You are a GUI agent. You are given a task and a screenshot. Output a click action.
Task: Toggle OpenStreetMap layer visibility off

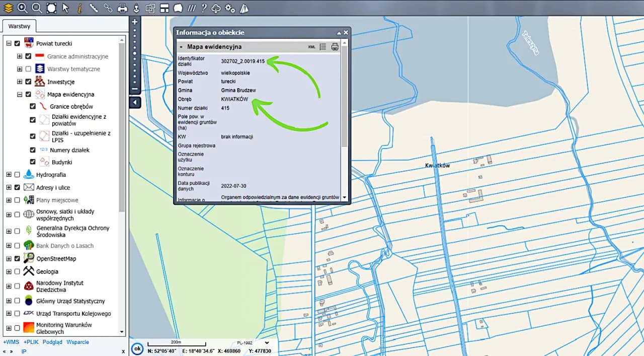18,259
